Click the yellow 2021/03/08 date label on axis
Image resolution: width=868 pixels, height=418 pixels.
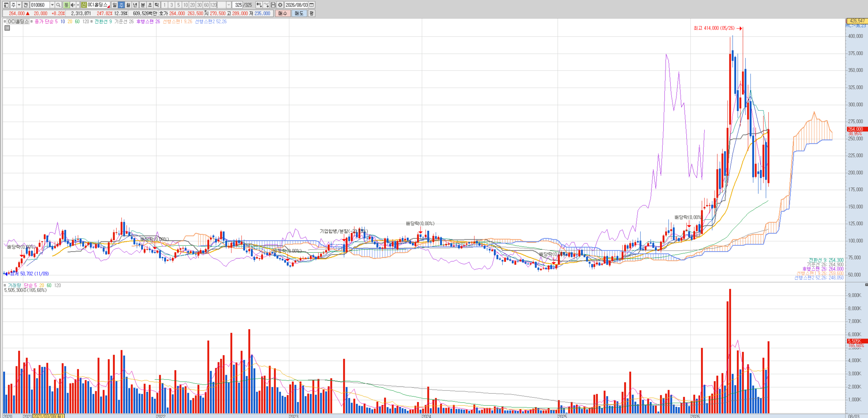[49, 416]
